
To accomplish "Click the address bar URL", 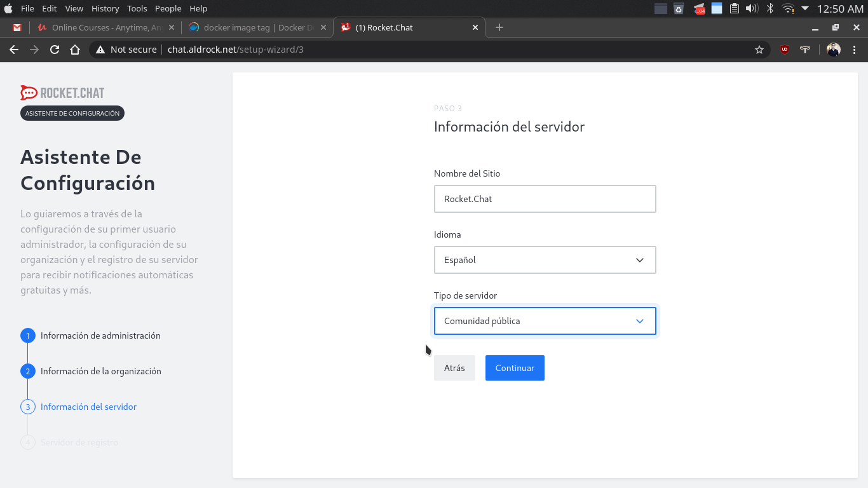I will point(236,50).
